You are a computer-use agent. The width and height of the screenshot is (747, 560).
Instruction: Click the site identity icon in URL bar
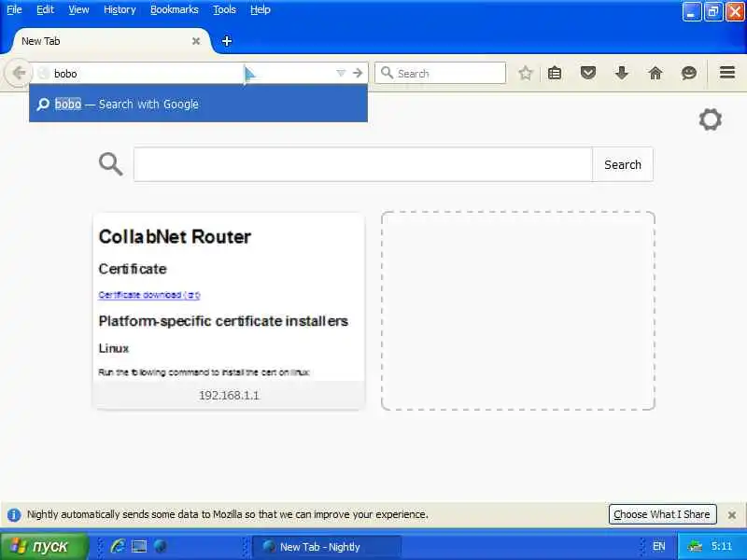[43, 74]
